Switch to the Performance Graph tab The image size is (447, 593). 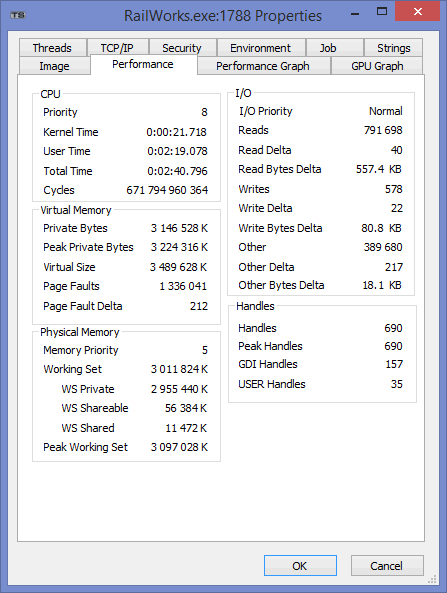coord(263,66)
